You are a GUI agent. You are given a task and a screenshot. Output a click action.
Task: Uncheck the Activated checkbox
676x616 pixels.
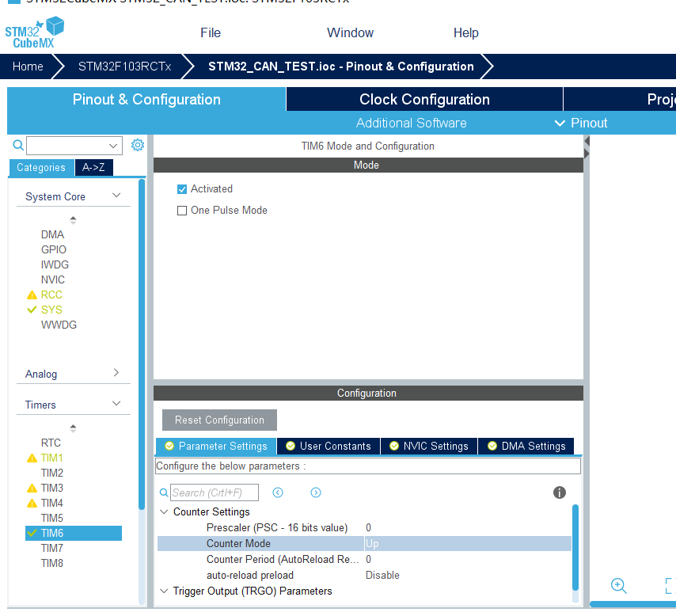coord(182,189)
